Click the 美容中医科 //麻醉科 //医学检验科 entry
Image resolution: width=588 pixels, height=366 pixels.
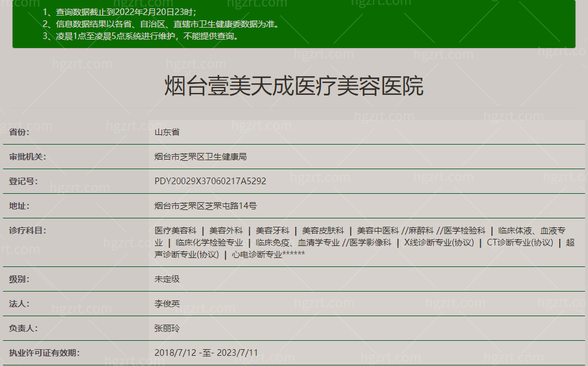[x=421, y=230]
